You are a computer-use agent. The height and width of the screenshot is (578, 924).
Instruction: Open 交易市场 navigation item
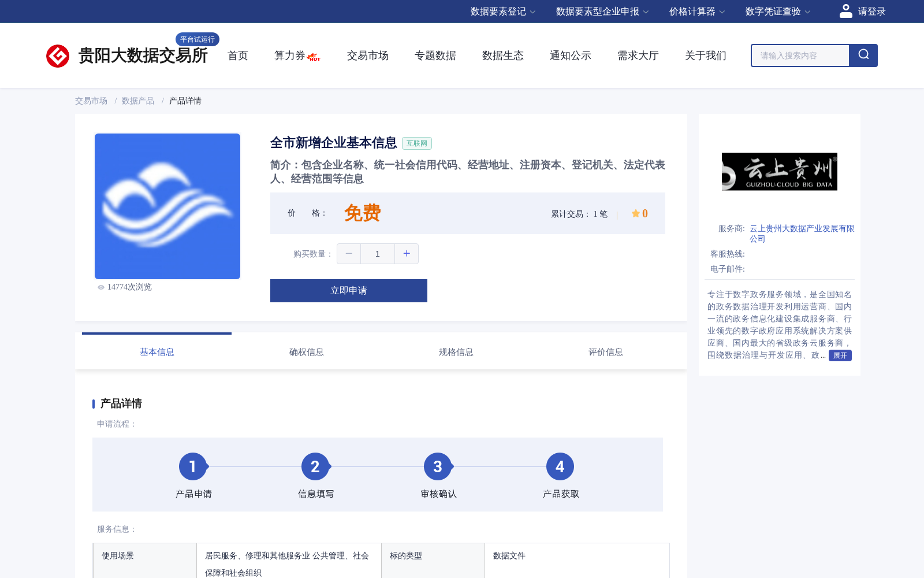click(x=368, y=55)
